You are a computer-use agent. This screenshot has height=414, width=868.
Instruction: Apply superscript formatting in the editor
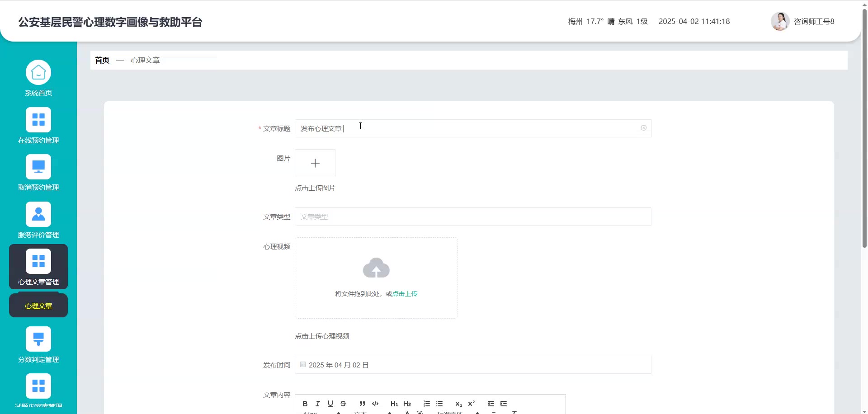click(x=472, y=404)
